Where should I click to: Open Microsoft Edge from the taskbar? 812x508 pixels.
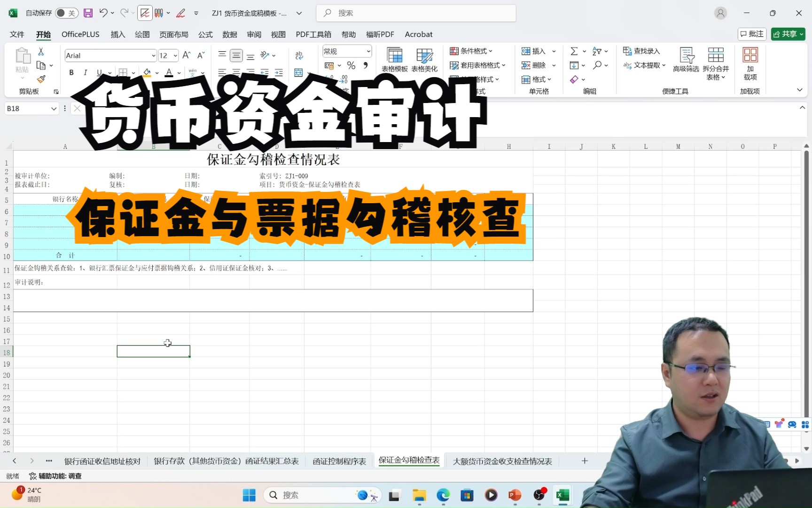(x=443, y=495)
